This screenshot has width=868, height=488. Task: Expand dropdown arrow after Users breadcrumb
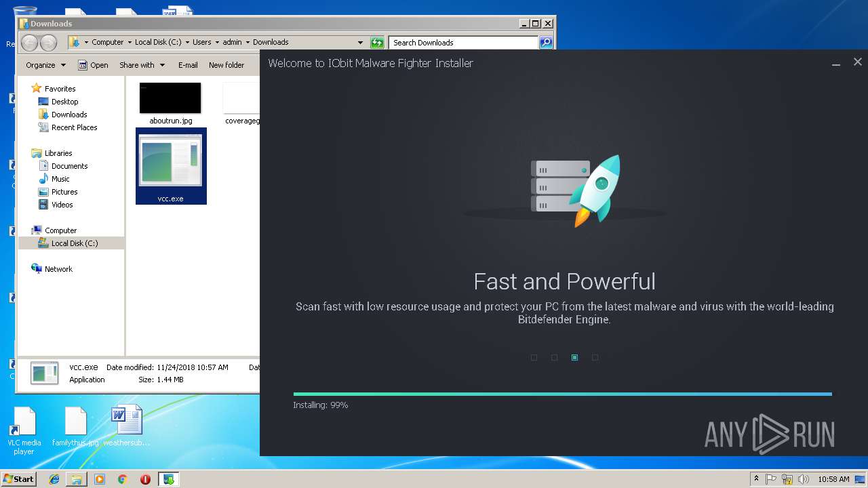pos(217,42)
